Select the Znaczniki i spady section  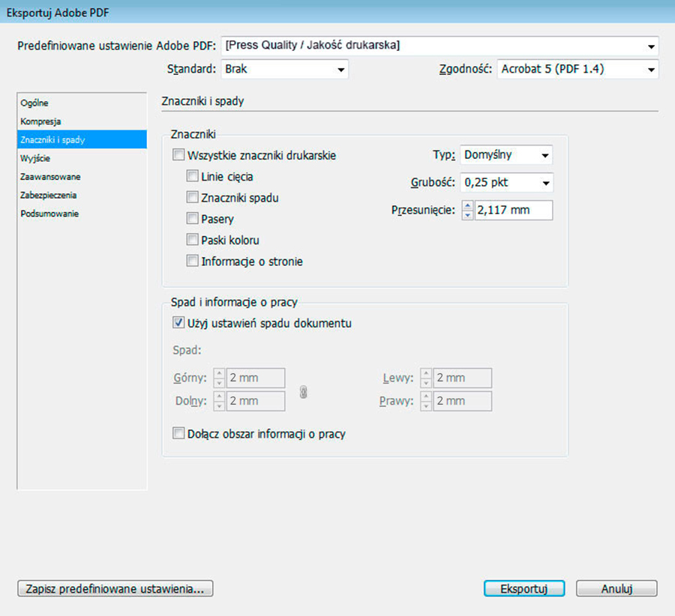click(82, 140)
